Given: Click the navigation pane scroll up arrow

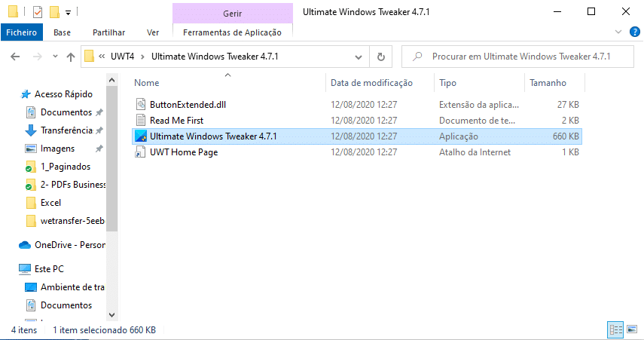Looking at the screenshot, I should point(111,80).
